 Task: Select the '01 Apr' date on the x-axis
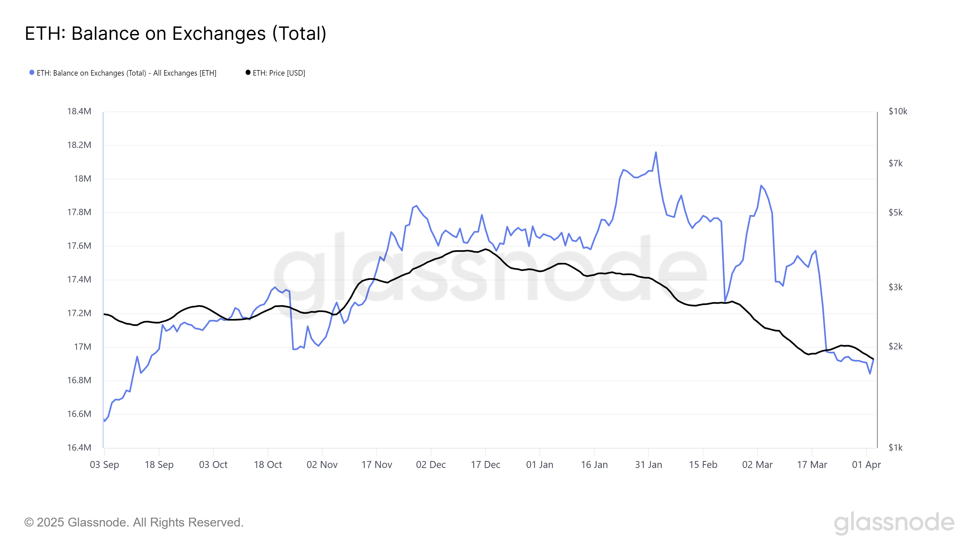coord(866,465)
